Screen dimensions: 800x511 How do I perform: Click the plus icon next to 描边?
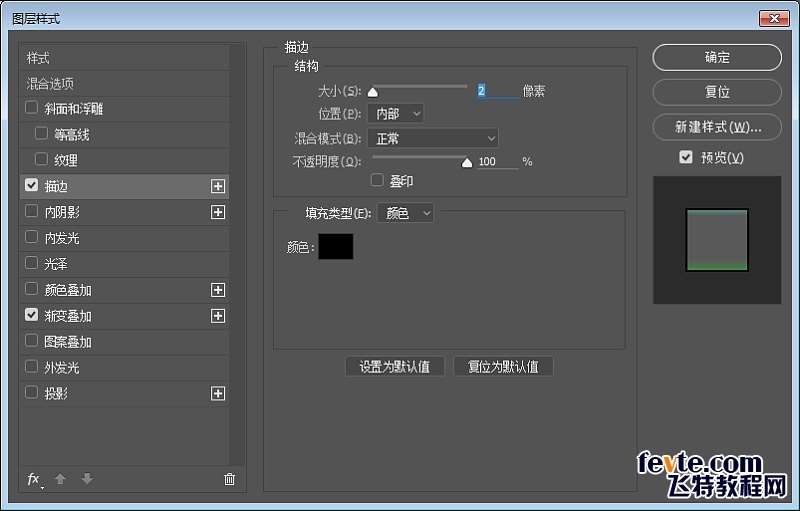(x=218, y=186)
